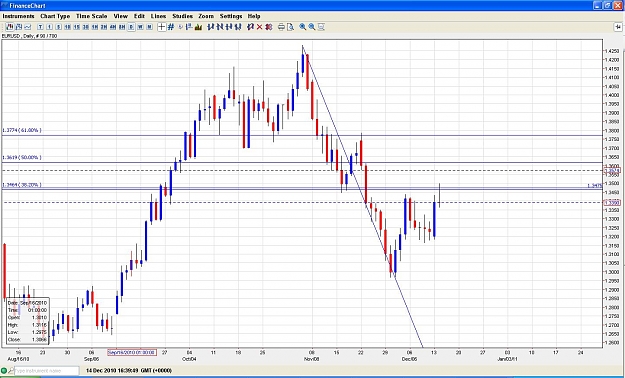Click the print icon in toolbar
625x378 pixels.
coord(281,27)
